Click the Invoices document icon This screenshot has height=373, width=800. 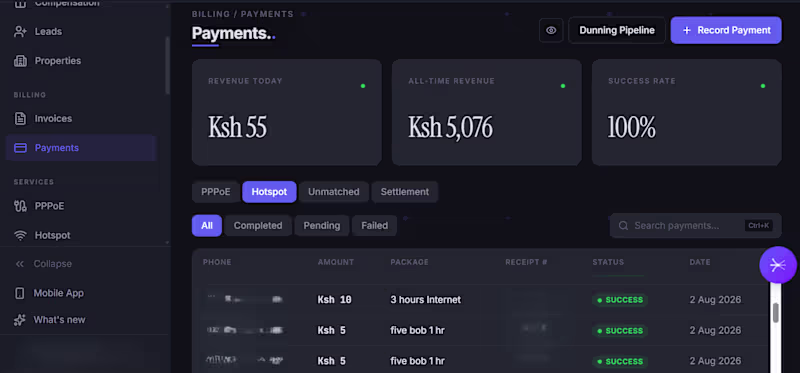pos(20,119)
